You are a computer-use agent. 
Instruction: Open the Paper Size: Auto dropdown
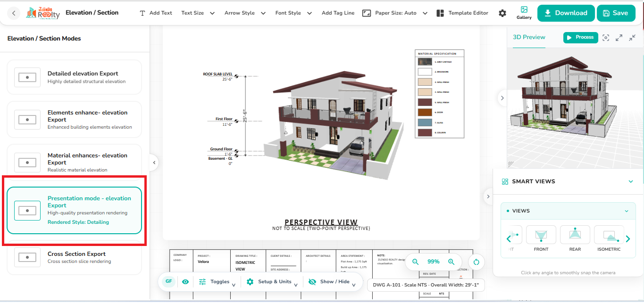pyautogui.click(x=395, y=13)
